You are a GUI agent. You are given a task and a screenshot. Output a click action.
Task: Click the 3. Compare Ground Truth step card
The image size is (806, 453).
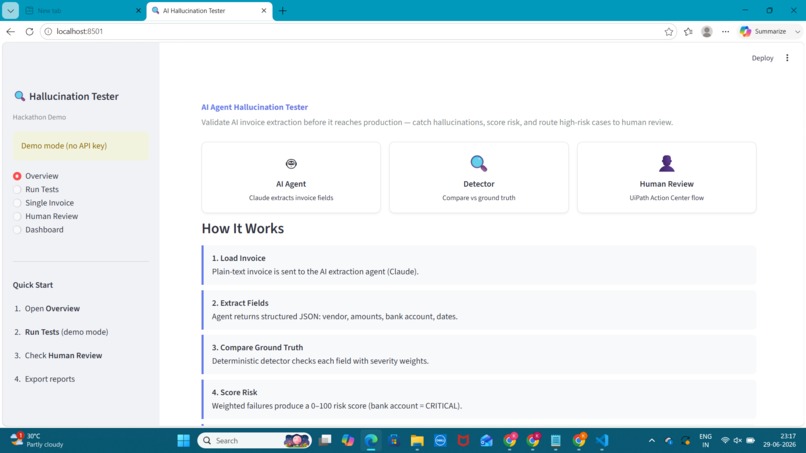tap(479, 354)
